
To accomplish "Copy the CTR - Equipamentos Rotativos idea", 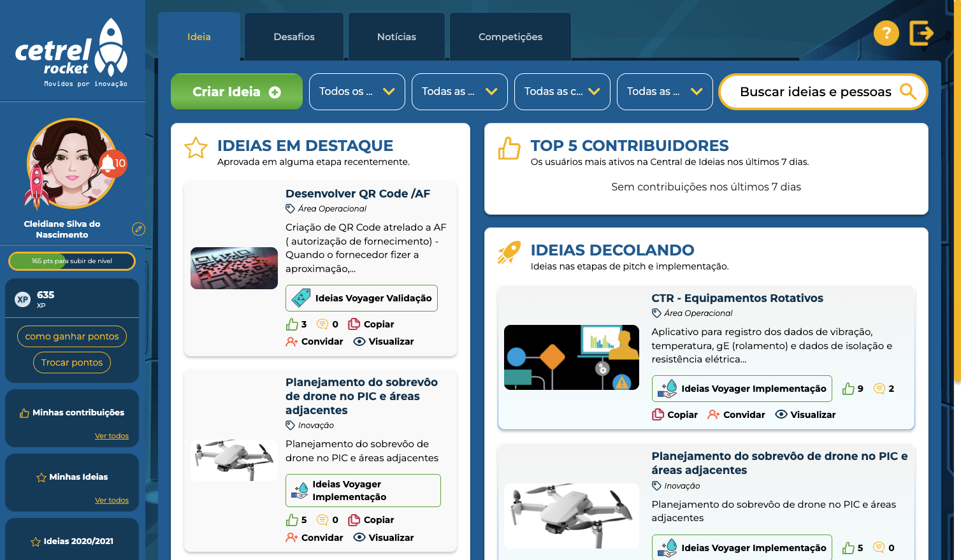I will [675, 415].
